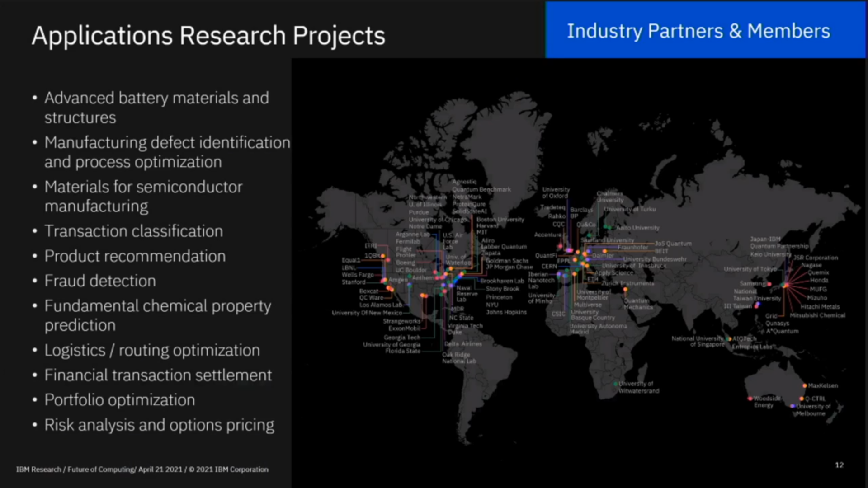The image size is (868, 488).
Task: Click 'University of Witwatersrand' map label
Action: (x=638, y=387)
